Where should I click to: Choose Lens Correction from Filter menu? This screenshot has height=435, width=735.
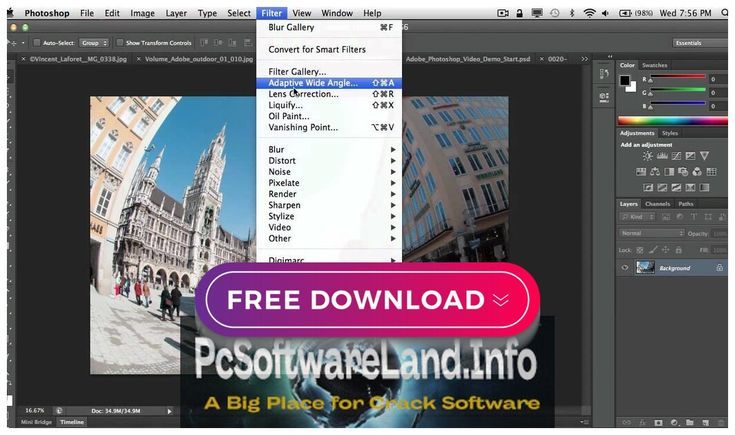coord(329,94)
